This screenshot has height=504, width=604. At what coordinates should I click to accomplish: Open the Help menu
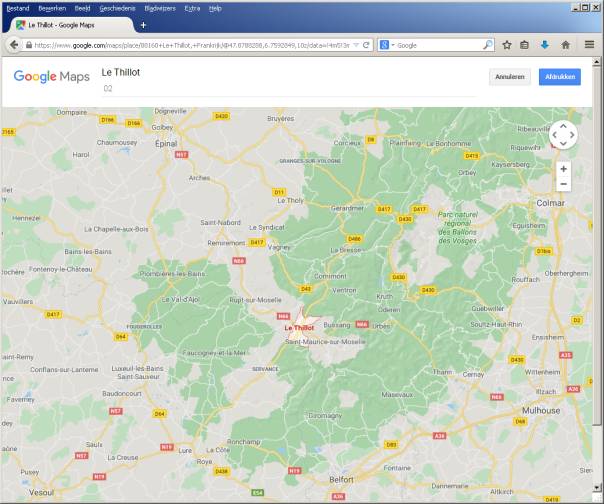[x=215, y=8]
